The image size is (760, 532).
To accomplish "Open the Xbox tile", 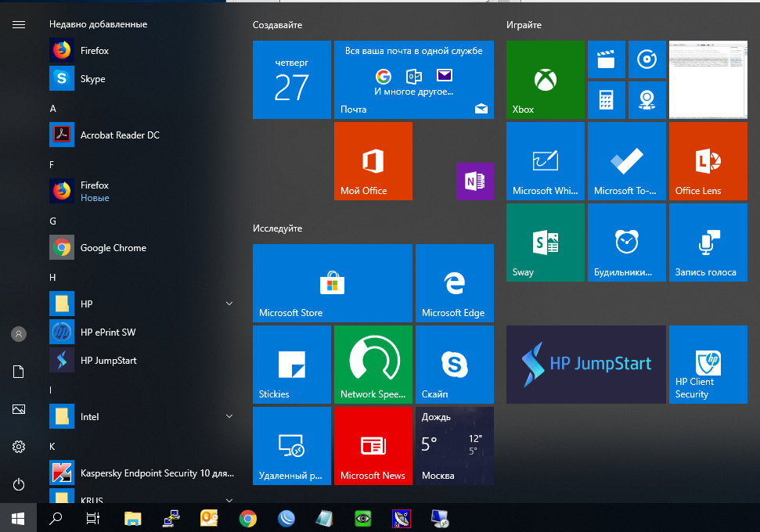I will pyautogui.click(x=545, y=80).
